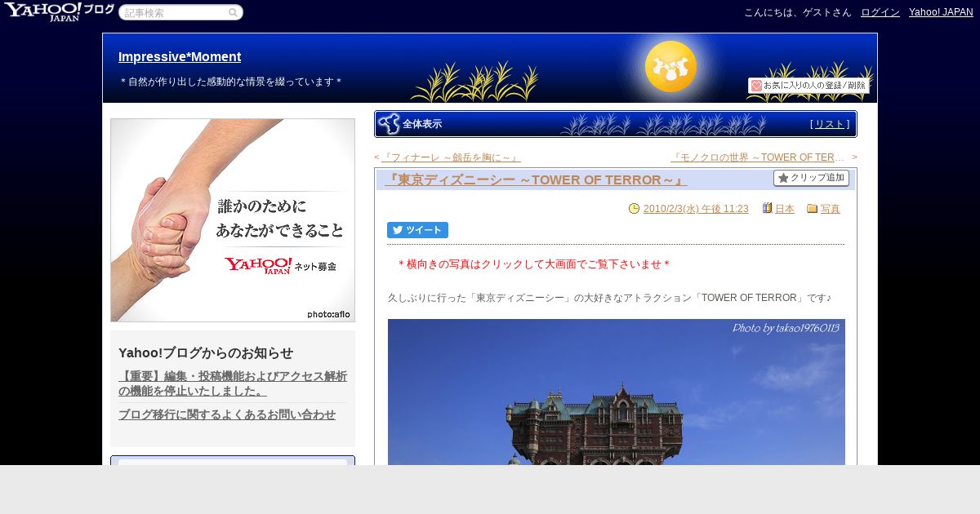The image size is (980, 514).
Task: Open post title 東京ディズニーシー TOWER OF TERROR
Action: click(x=536, y=180)
